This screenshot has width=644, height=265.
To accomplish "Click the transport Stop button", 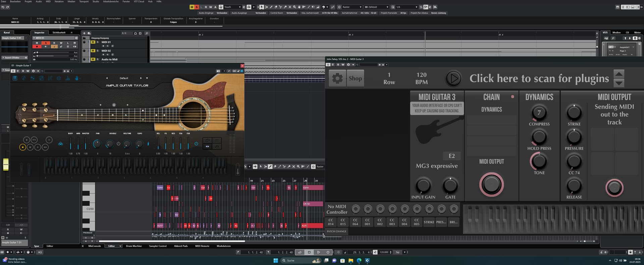I will [309, 252].
